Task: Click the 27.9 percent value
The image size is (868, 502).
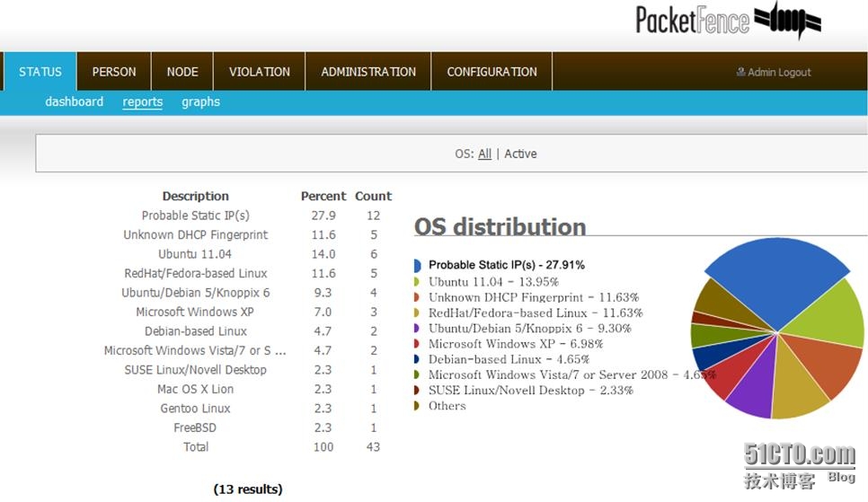Action: [323, 216]
